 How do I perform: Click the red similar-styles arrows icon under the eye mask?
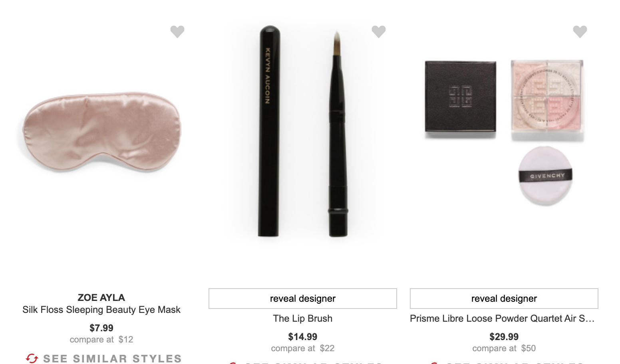(32, 358)
